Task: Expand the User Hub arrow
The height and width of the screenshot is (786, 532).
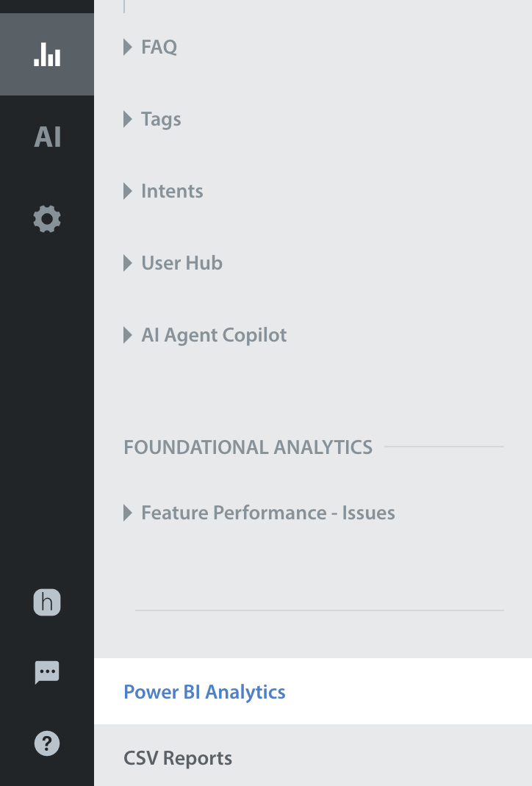Action: pos(128,263)
